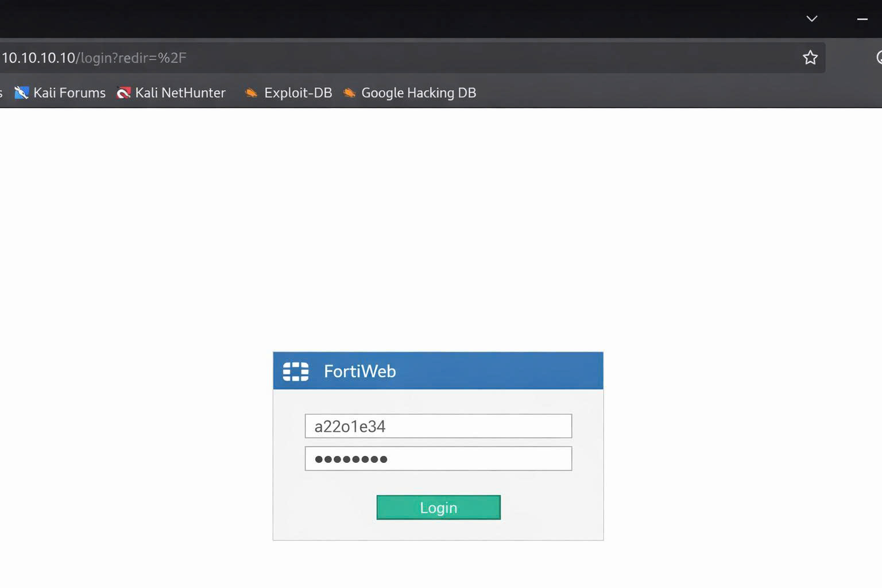Expand the tab list with the down chevron
Screen dimensions: 882x588
811,18
